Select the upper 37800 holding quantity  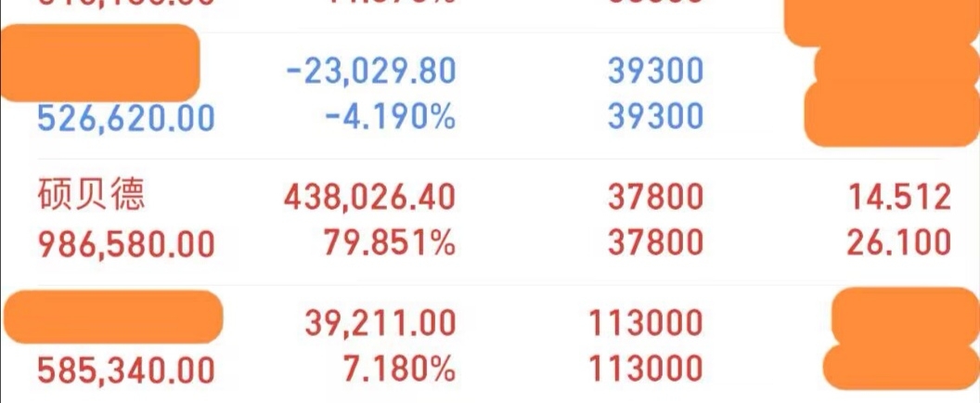pyautogui.click(x=655, y=199)
